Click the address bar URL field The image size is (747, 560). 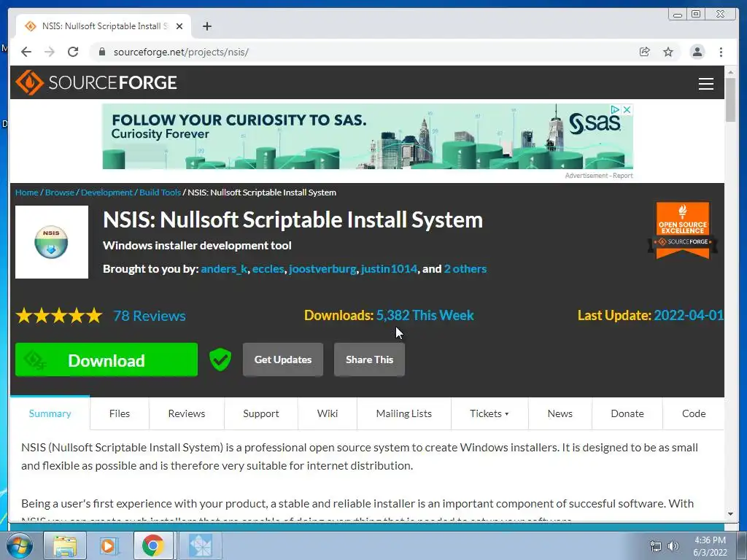pos(362,52)
